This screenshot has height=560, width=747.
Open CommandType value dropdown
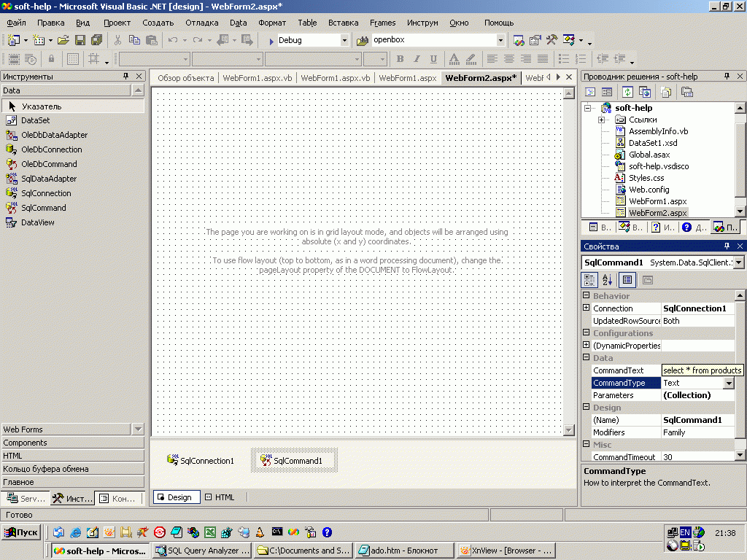coord(729,383)
